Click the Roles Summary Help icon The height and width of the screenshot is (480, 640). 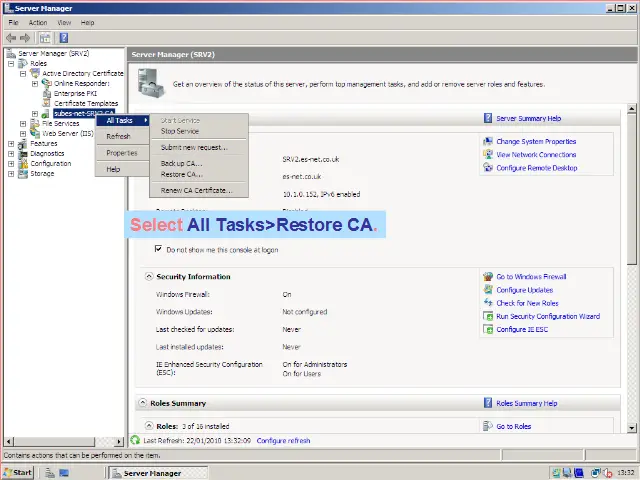tap(488, 403)
